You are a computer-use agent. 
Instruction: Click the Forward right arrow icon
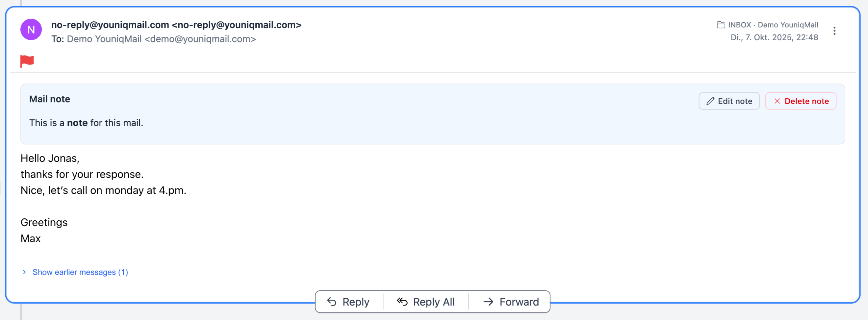(x=488, y=302)
